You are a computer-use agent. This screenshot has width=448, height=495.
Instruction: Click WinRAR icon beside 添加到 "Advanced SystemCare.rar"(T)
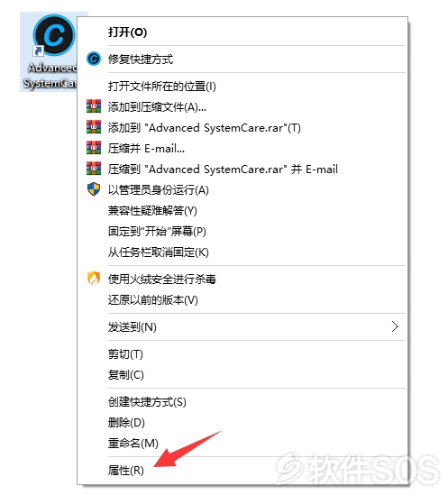tap(94, 127)
